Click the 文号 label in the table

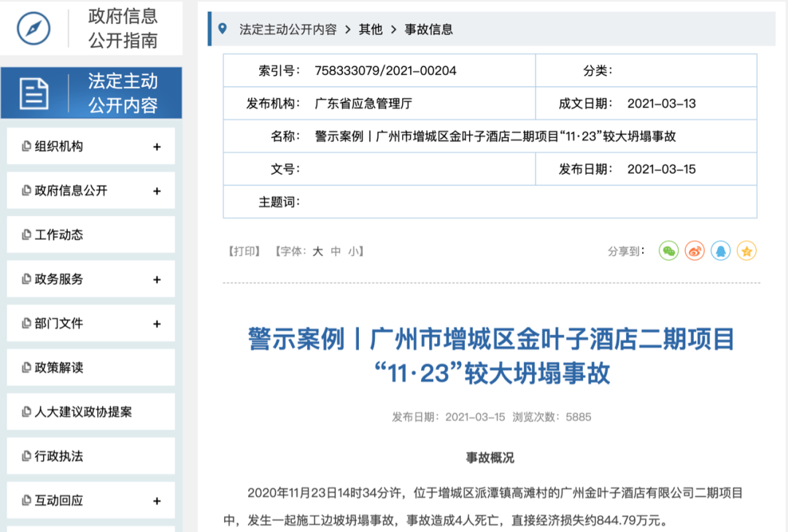(x=285, y=169)
